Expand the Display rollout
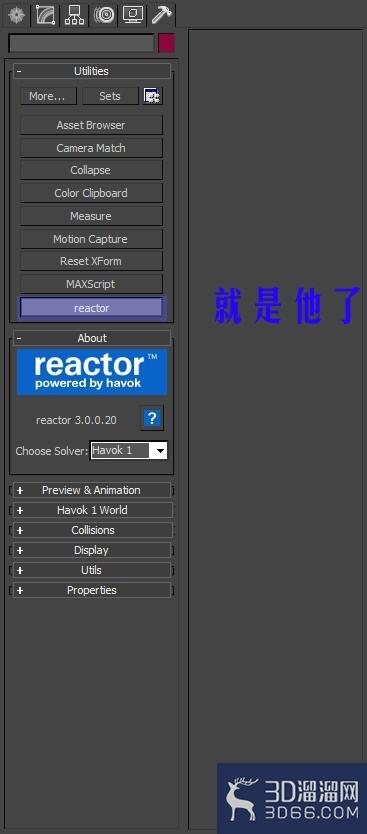Image resolution: width=367 pixels, height=834 pixels. 91,551
